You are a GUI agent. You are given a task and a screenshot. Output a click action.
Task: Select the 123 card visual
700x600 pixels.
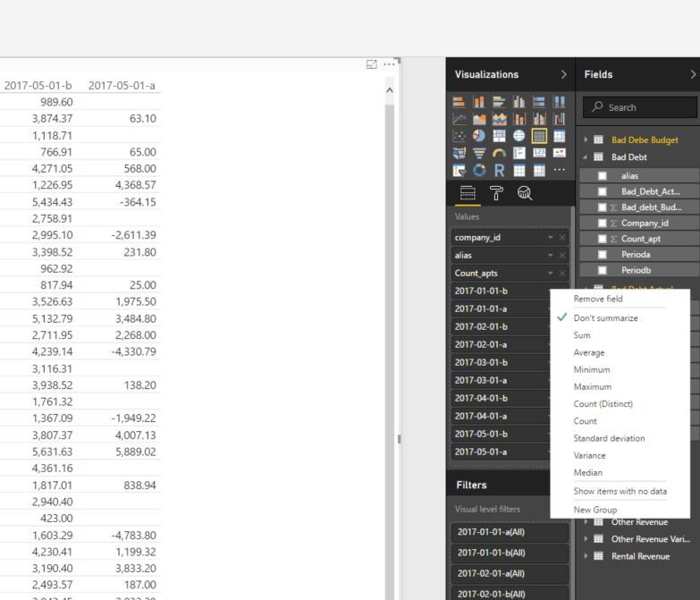[x=539, y=153]
